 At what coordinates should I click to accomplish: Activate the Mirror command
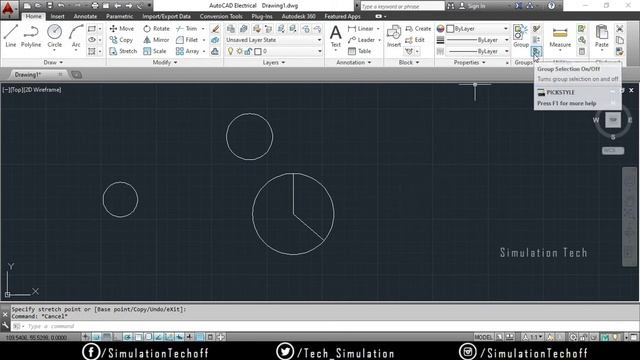[156, 40]
